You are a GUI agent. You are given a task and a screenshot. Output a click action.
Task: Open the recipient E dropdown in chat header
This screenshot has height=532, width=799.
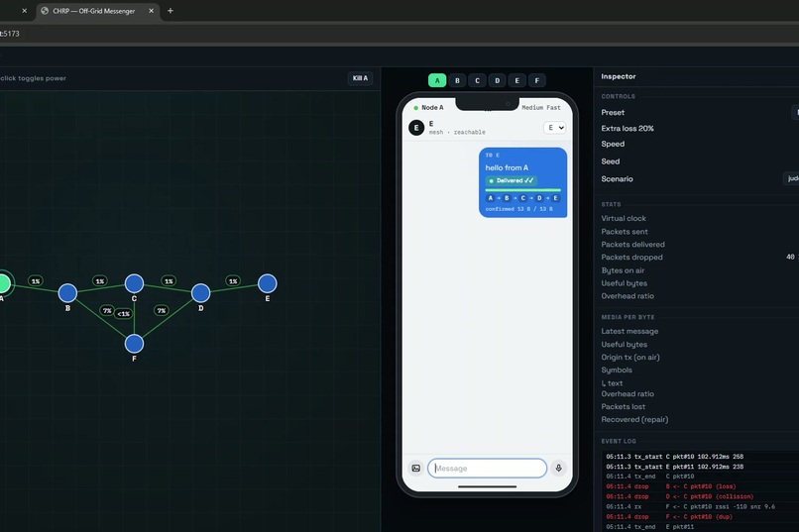coord(554,128)
